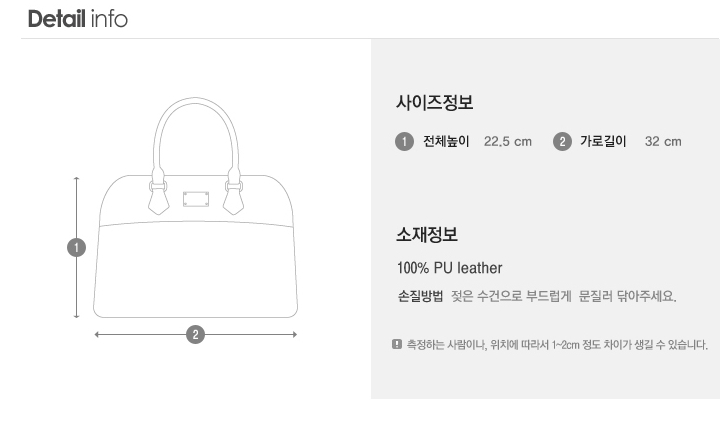Click the number 2 badge beside 가로길이
The width and height of the screenshot is (721, 428).
561,141
